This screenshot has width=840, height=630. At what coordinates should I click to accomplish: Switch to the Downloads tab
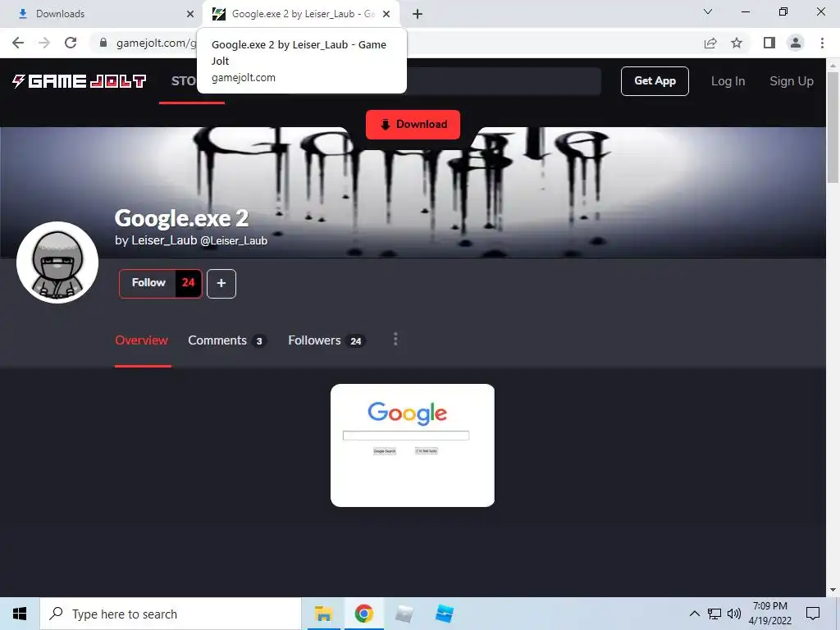coord(102,14)
